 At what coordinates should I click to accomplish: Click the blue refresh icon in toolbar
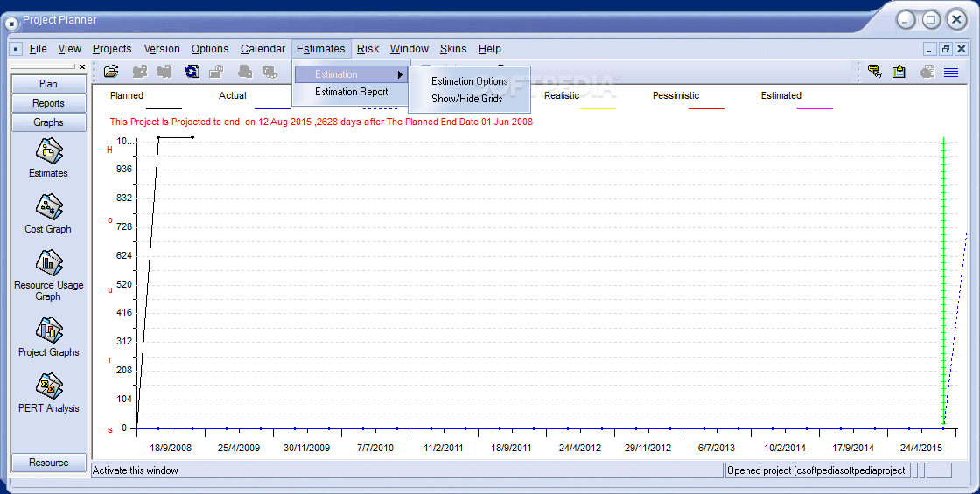(192, 71)
